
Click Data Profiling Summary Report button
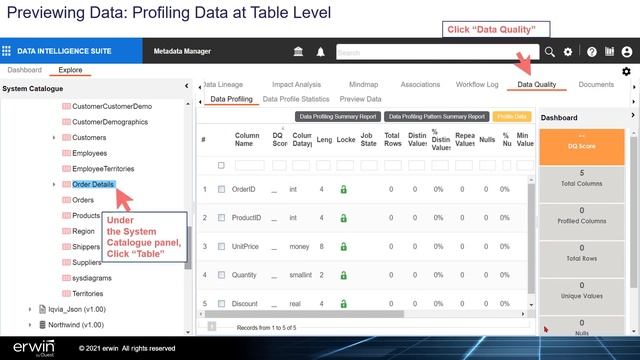click(338, 117)
